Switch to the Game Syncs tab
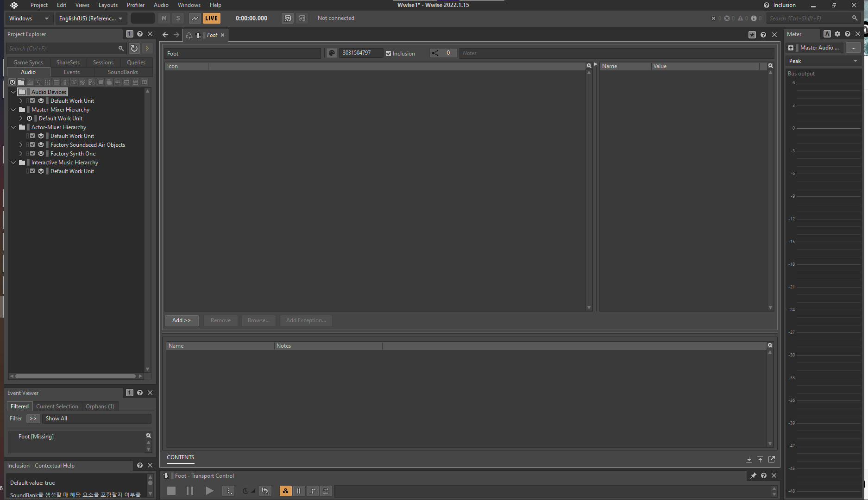868x500 pixels. point(28,62)
